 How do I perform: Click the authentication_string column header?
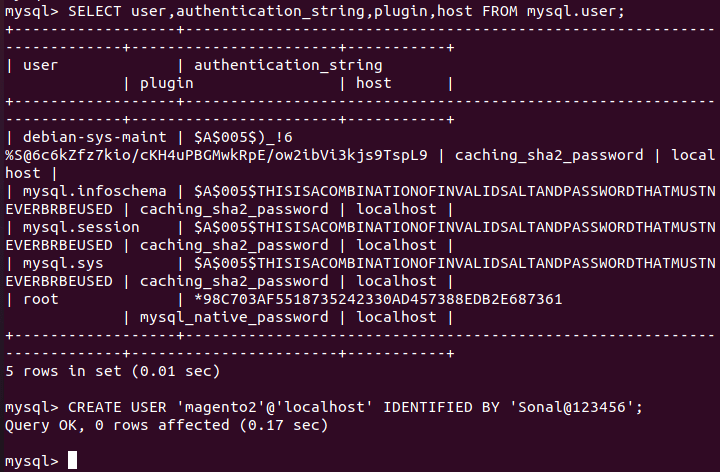[x=288, y=65]
